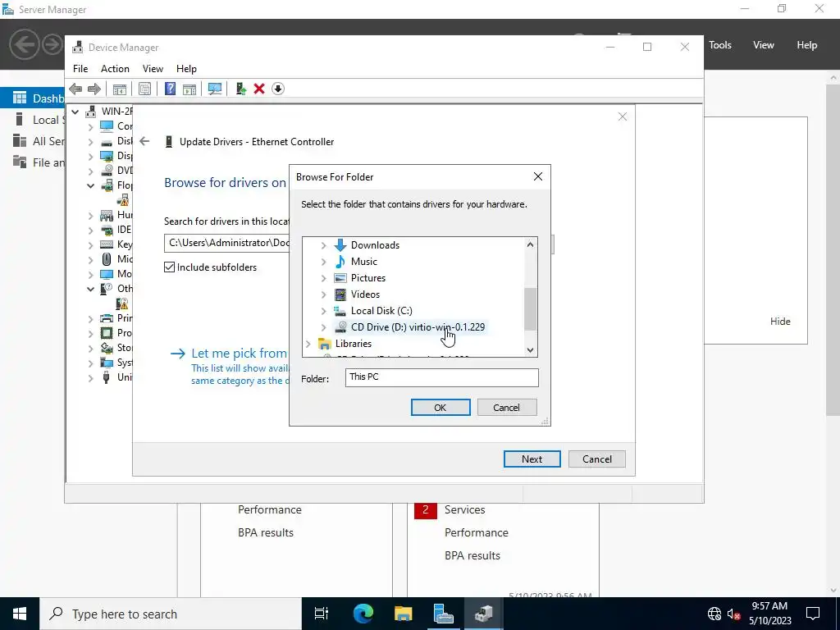Click the Folder name input field
This screenshot has width=840, height=630.
pyautogui.click(x=441, y=377)
